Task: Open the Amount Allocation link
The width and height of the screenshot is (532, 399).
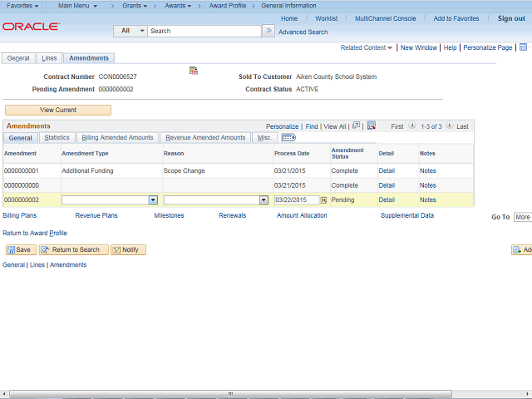Action: (302, 215)
